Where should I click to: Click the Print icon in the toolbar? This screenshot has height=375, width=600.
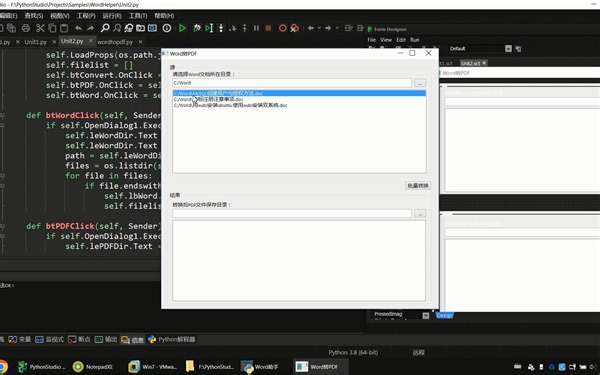[x=26, y=28]
